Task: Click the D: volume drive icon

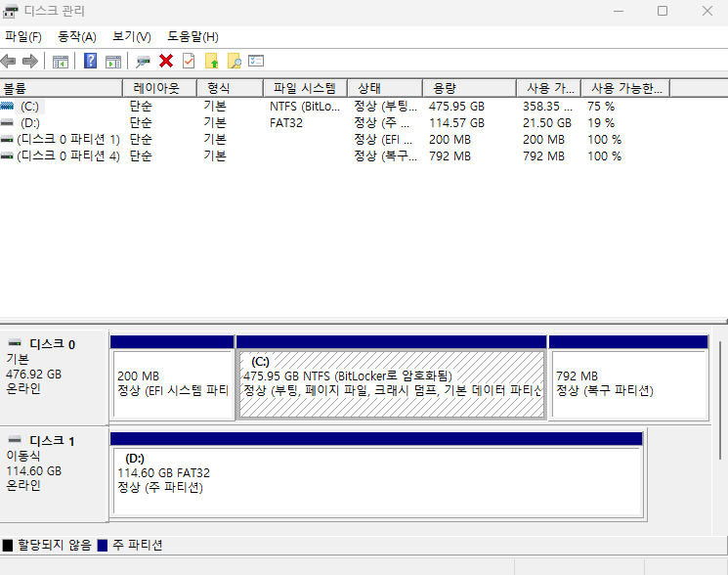Action: (7, 122)
